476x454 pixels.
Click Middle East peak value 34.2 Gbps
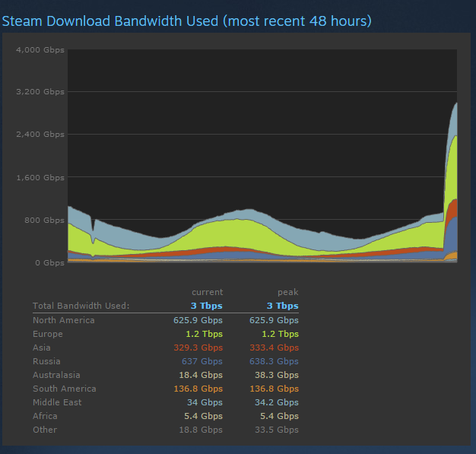[277, 402]
